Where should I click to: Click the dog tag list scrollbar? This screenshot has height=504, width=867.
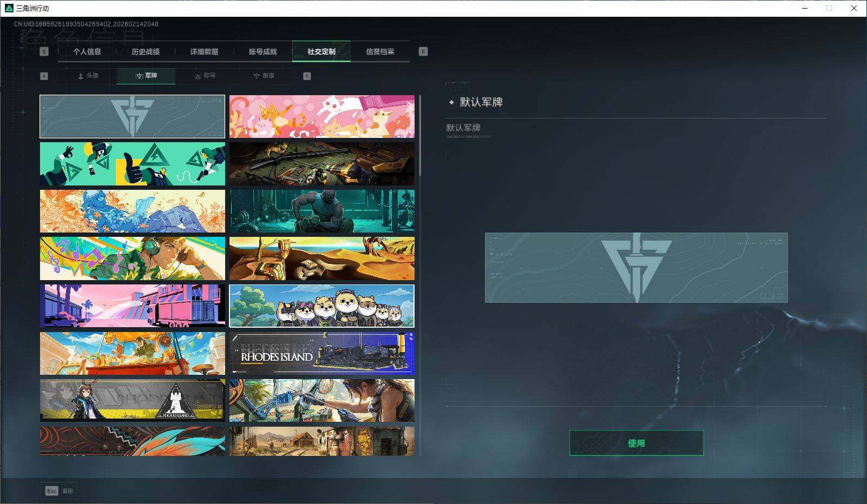420,135
